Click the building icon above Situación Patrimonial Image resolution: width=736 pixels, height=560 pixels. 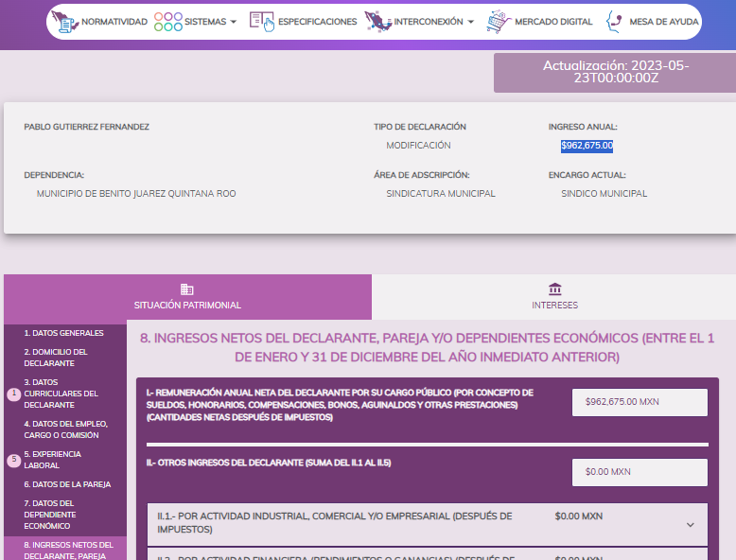click(x=187, y=289)
